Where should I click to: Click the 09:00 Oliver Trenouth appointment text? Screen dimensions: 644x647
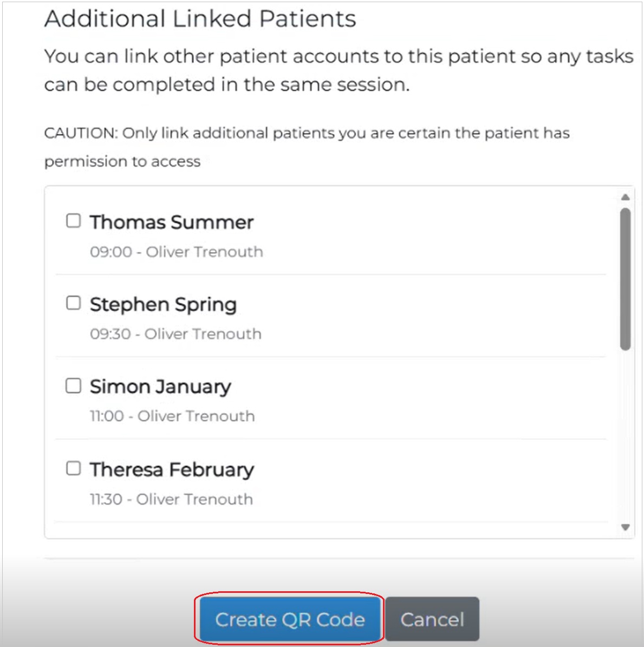pos(176,251)
